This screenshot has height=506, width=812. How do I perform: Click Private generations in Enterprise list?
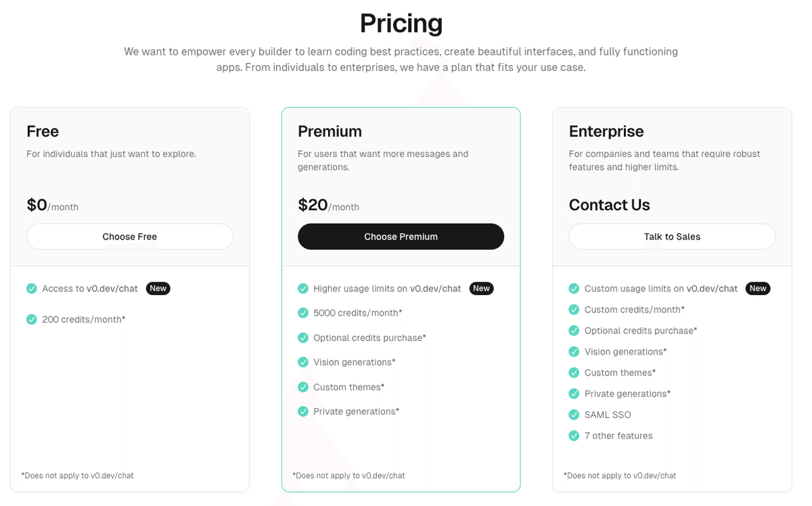627,394
